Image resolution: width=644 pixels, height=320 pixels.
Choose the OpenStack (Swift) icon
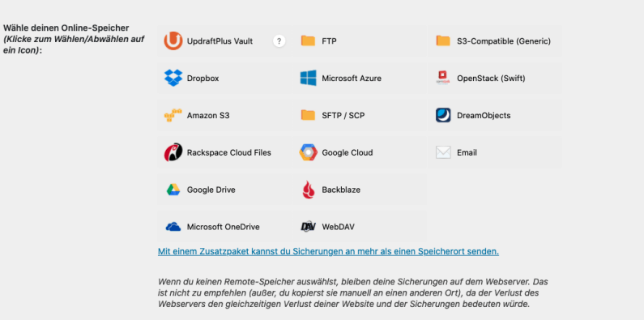443,78
